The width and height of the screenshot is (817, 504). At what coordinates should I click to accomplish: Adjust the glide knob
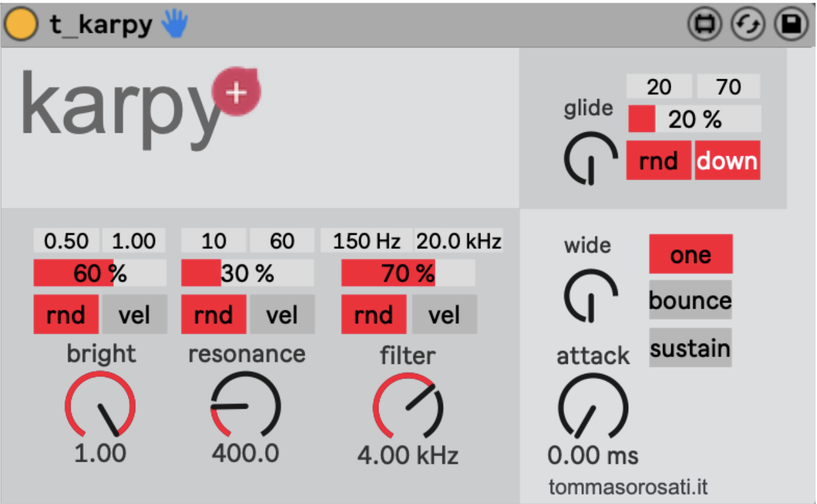coord(591,158)
